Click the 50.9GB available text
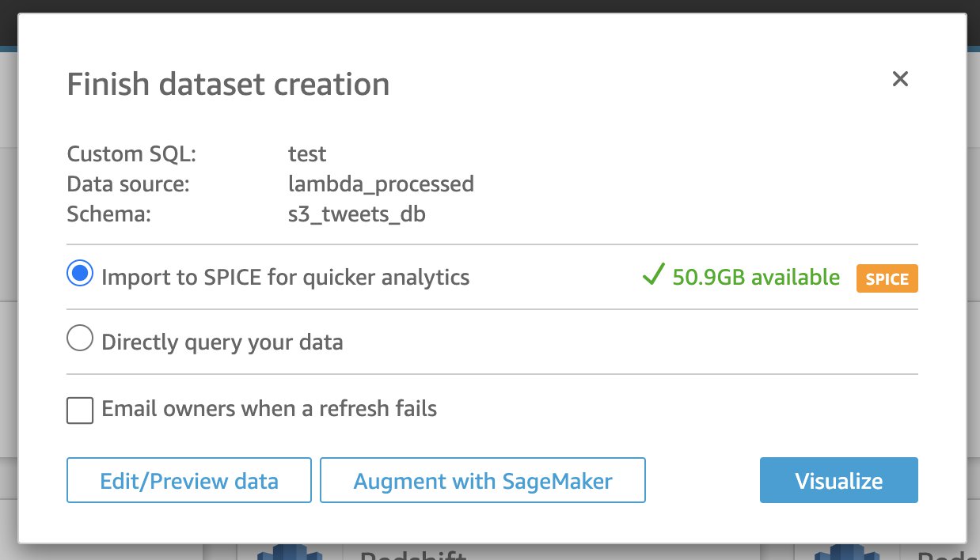Image resolution: width=980 pixels, height=560 pixels. [756, 278]
